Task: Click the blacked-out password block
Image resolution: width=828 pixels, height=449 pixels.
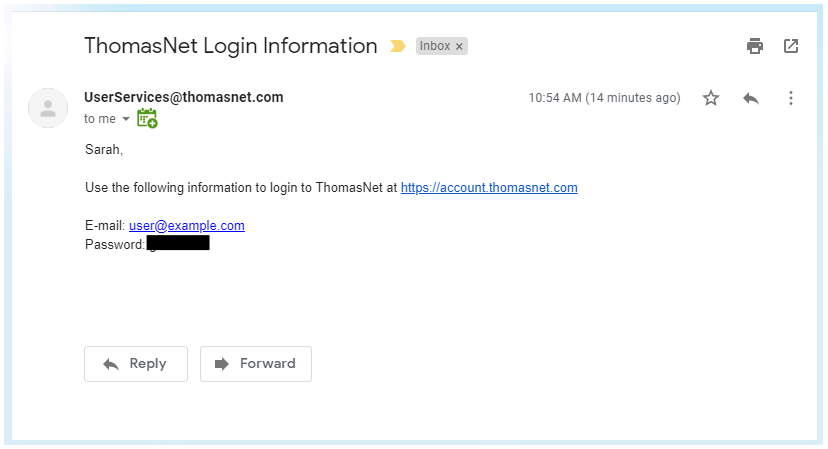Action: [x=178, y=243]
